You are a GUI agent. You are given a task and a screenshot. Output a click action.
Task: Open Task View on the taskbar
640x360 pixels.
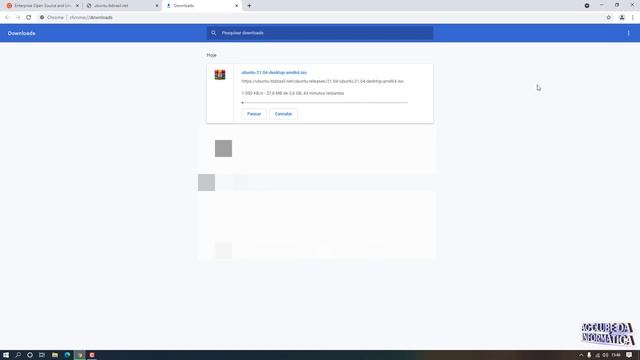click(42, 355)
